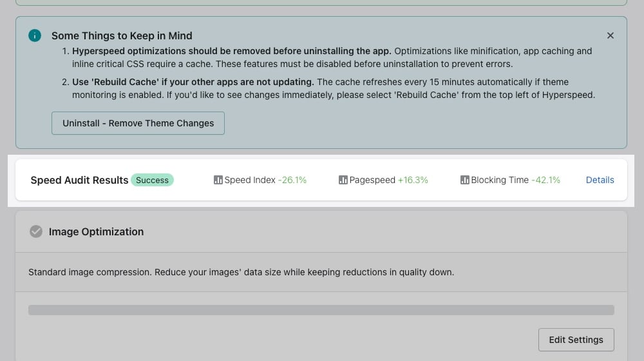The height and width of the screenshot is (361, 644).
Task: Click the Blocking Time -42.1% value
Action: point(545,180)
